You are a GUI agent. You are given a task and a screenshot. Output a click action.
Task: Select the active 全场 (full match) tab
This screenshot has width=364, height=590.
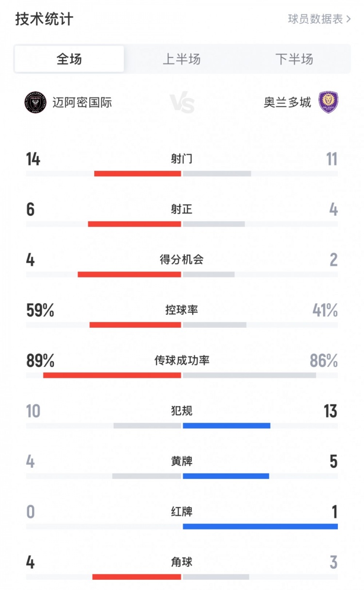point(69,59)
